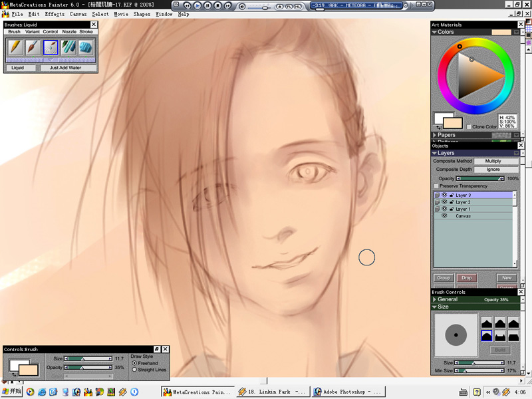Open Winamp media library ML button

297,6
